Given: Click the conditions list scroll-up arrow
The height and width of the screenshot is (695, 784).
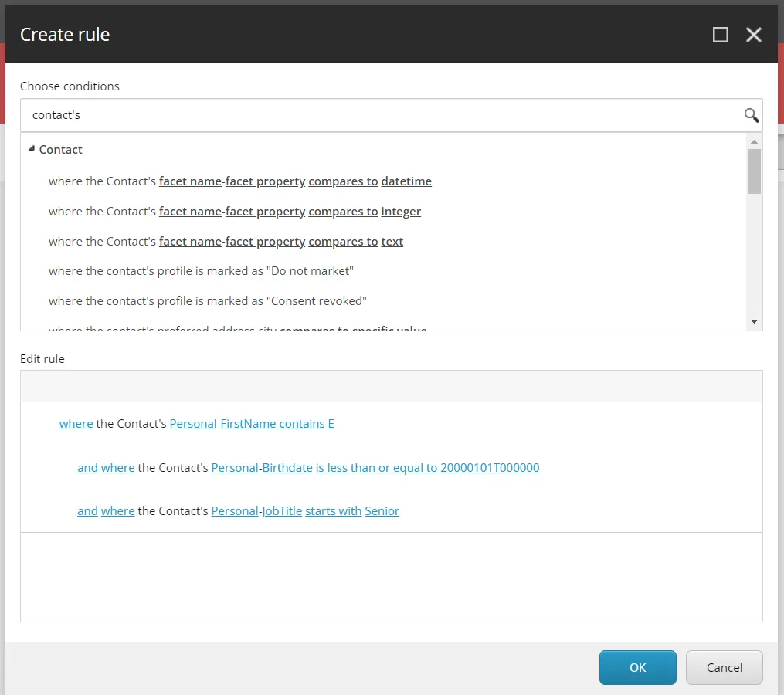Looking at the screenshot, I should [x=754, y=142].
